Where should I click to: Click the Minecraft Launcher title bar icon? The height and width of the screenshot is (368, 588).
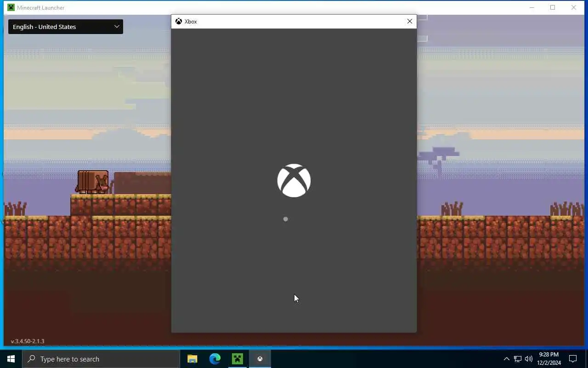(x=11, y=7)
